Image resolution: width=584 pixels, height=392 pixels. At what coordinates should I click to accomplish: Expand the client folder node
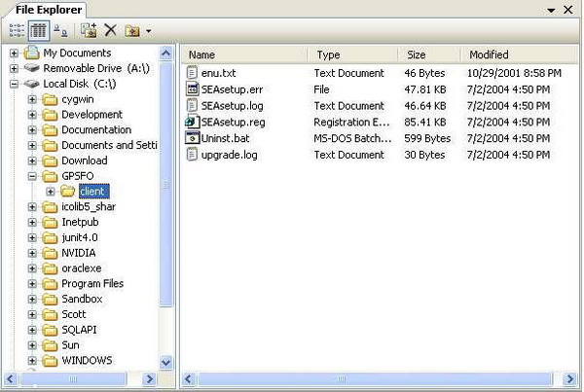(51, 192)
